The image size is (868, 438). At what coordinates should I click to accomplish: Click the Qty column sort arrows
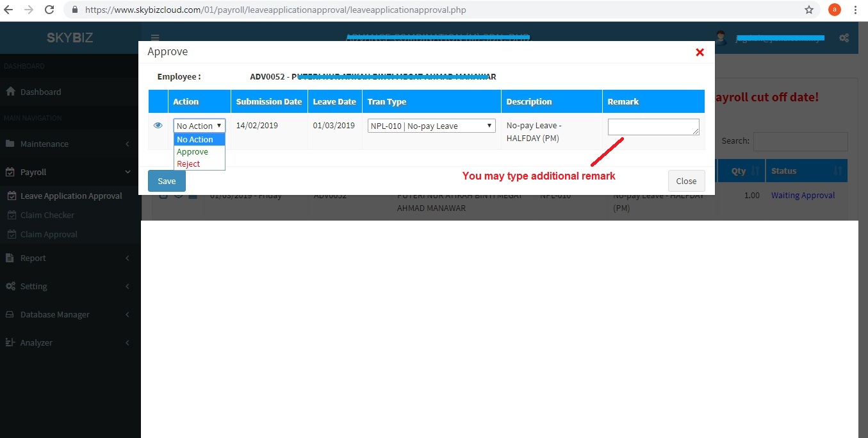coord(755,171)
